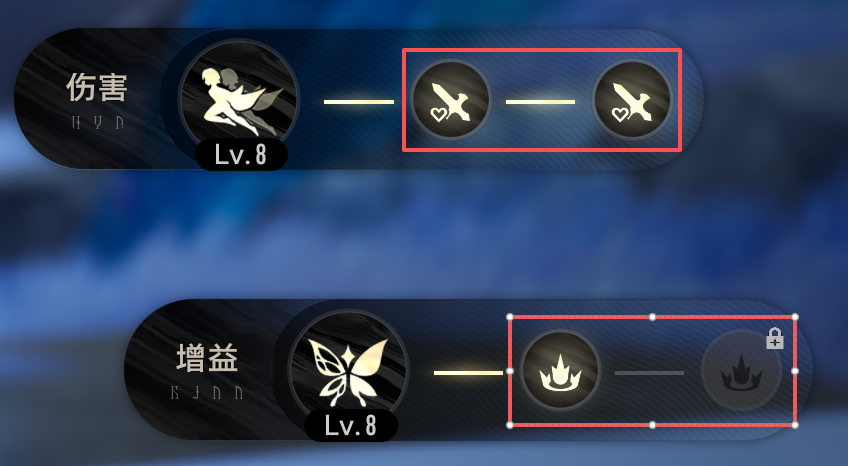The image size is (848, 466).
Task: Select the running figure damage skill icon
Action: 238,98
